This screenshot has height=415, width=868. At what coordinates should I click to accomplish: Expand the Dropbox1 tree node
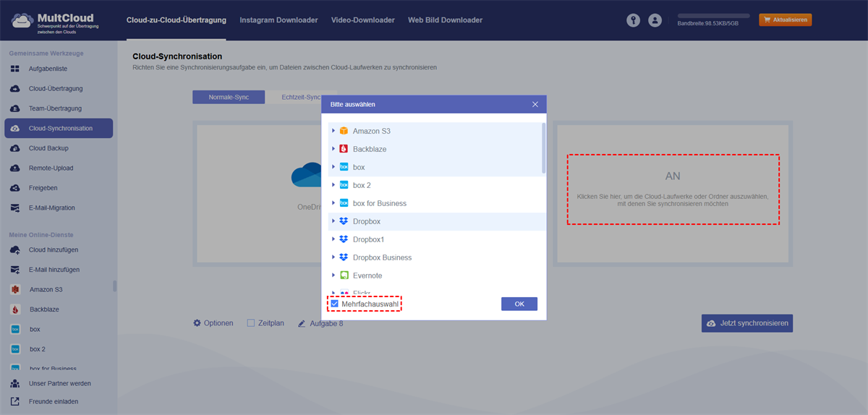(333, 239)
